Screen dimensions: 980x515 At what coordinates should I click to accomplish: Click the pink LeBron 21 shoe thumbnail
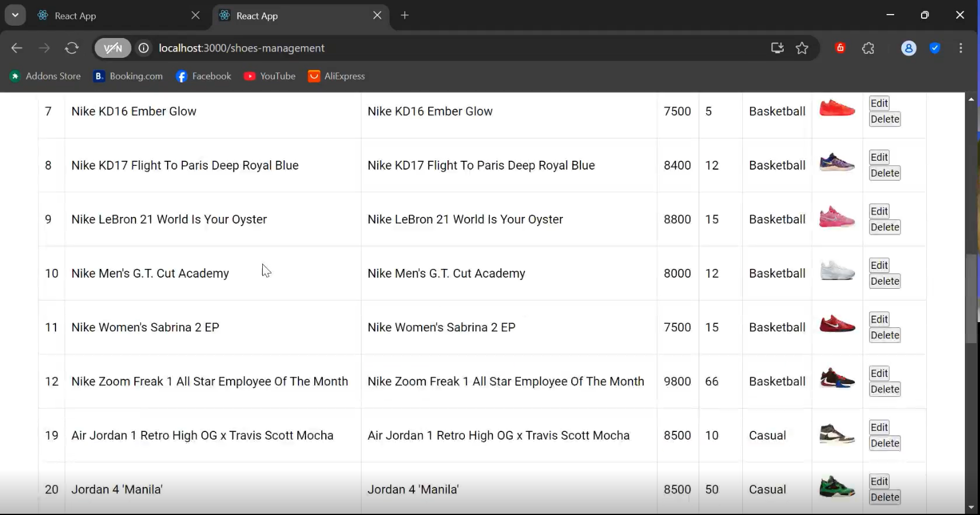click(x=837, y=217)
